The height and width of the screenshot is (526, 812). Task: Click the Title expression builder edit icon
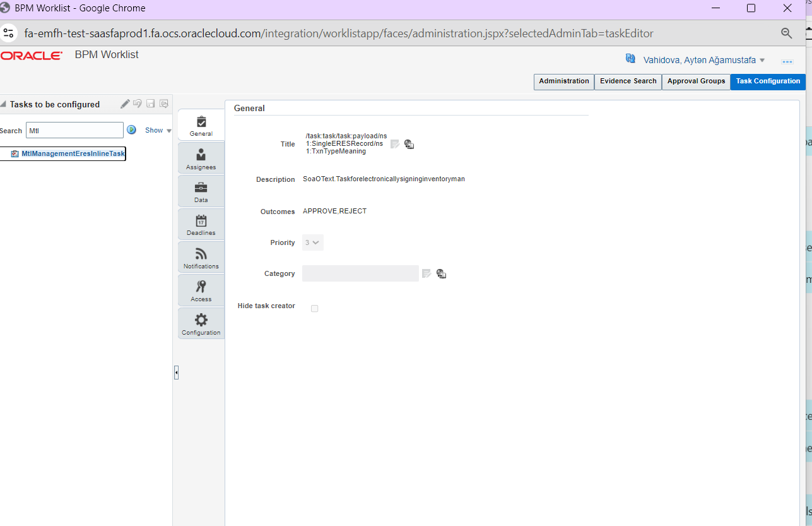pos(394,144)
